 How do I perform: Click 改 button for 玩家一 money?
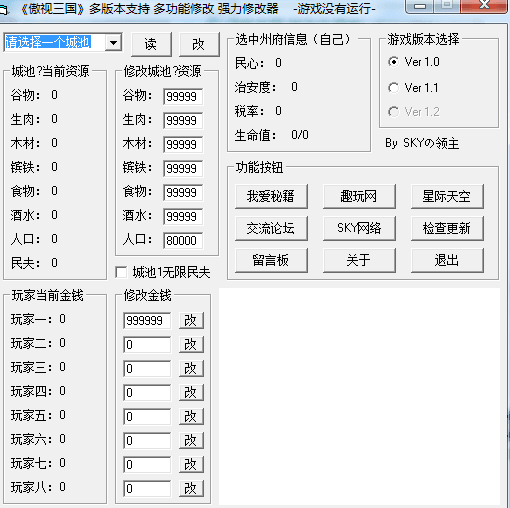[191, 321]
